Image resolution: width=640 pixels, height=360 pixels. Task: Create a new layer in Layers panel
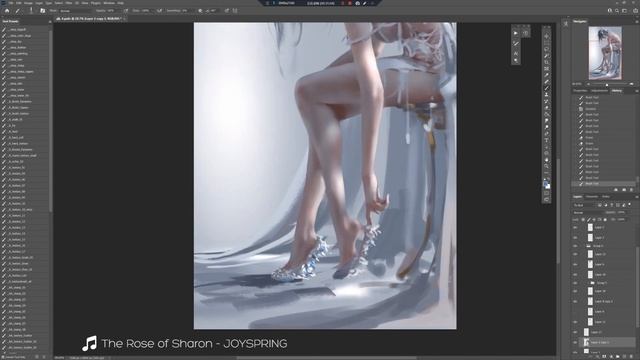(624, 356)
